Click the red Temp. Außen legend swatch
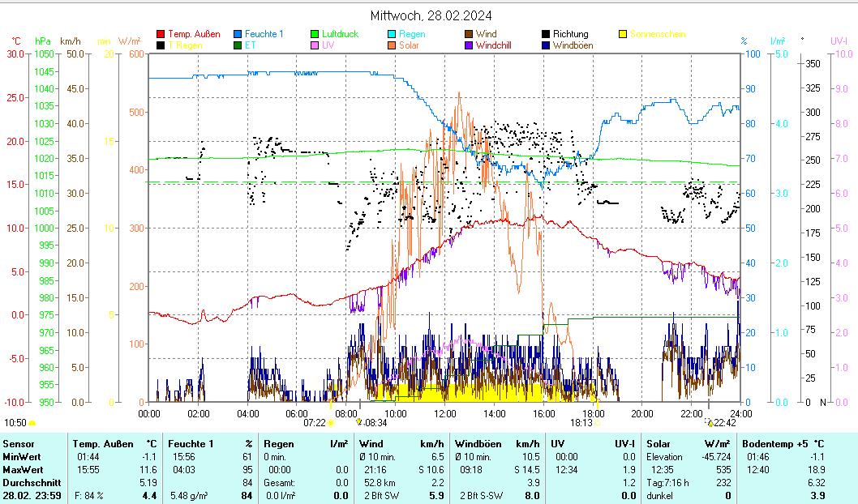Viewport: 858px width, 504px height. (x=161, y=35)
